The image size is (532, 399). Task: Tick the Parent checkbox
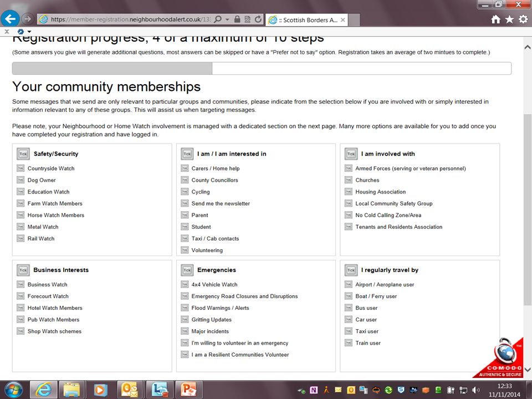click(x=185, y=215)
